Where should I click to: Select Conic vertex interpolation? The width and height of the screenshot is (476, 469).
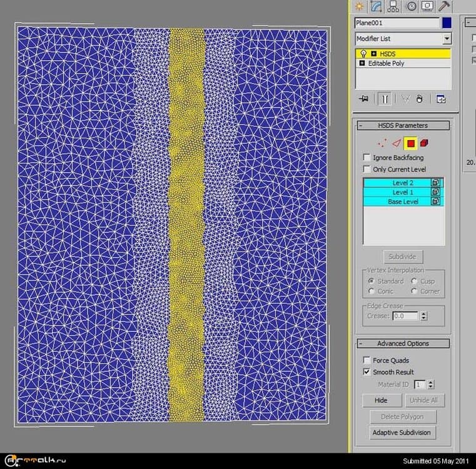coord(371,291)
